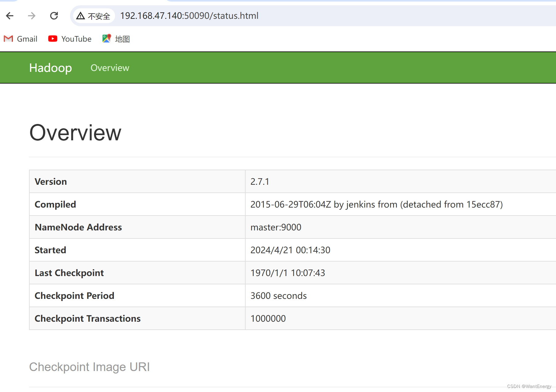
Task: Select the Version row label
Action: (x=51, y=182)
